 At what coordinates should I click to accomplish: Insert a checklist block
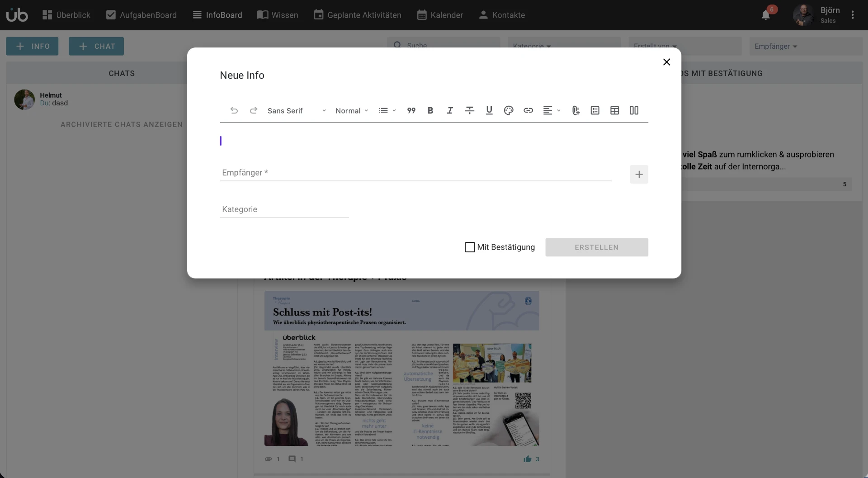click(595, 110)
